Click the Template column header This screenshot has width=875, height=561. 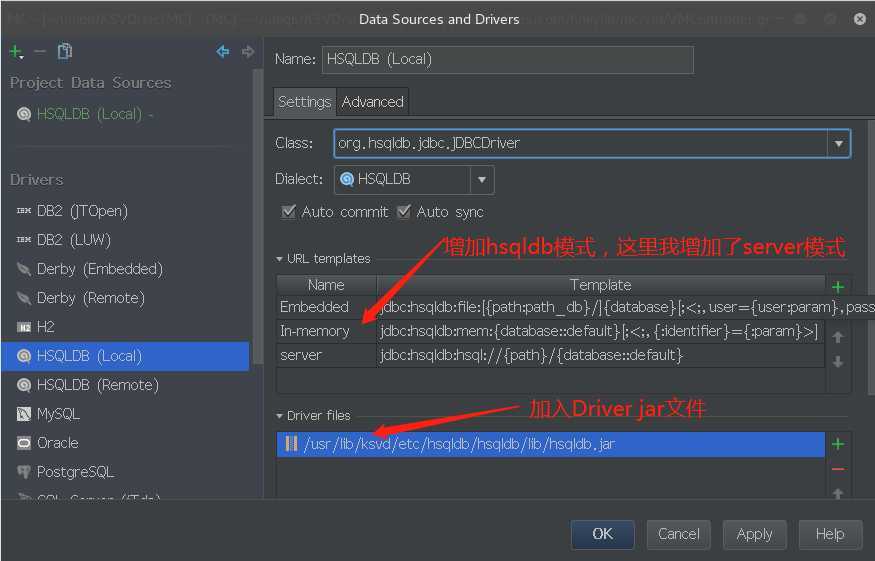click(600, 285)
